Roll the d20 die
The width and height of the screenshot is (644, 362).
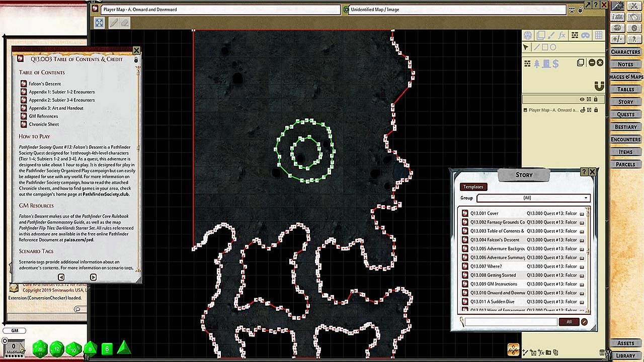[x=40, y=348]
